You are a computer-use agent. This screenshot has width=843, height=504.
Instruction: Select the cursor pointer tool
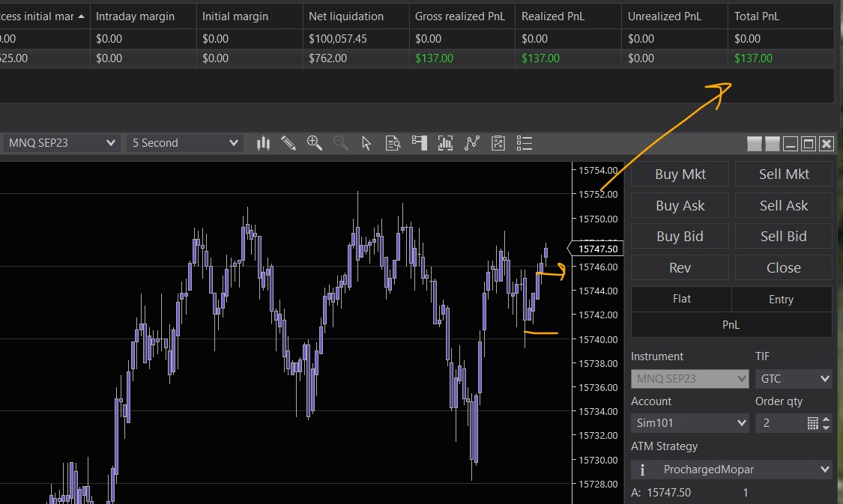(x=366, y=143)
